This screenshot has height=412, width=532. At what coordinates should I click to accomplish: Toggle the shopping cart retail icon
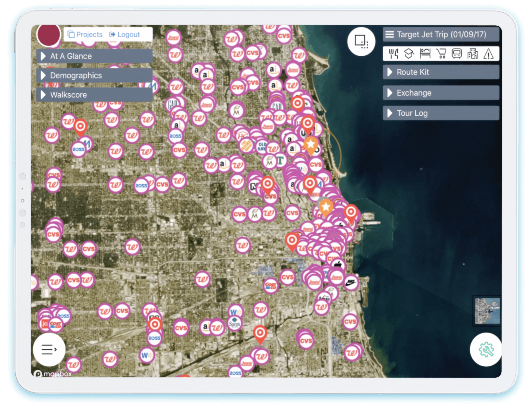click(441, 54)
